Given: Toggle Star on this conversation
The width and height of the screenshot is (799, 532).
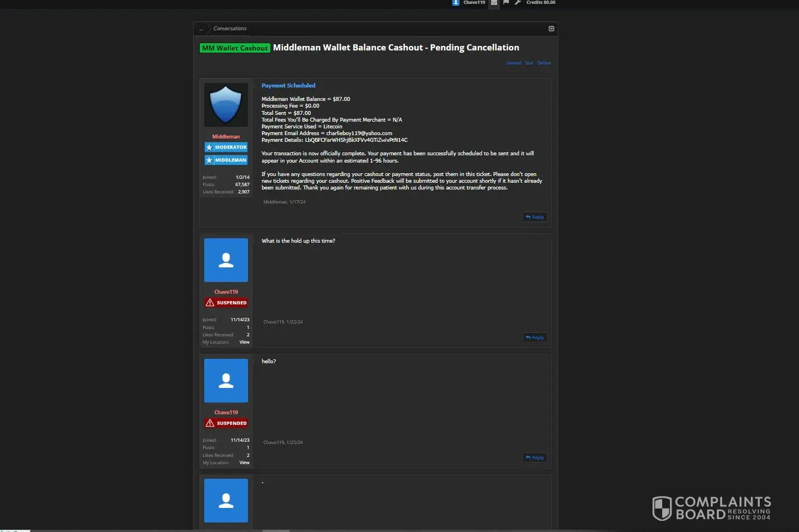Looking at the screenshot, I should coord(529,63).
